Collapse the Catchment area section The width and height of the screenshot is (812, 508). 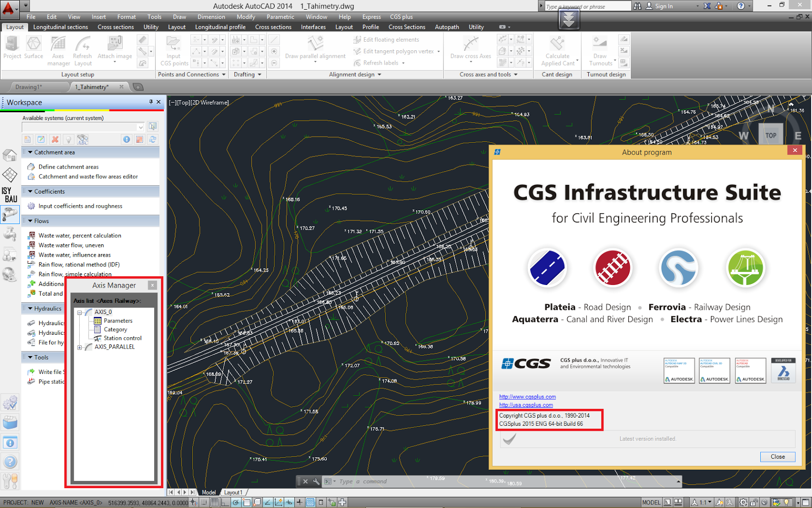point(30,152)
